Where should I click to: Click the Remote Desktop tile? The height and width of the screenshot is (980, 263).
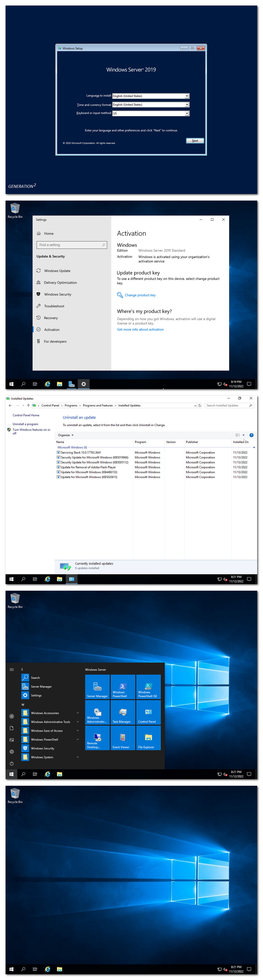[x=97, y=738]
